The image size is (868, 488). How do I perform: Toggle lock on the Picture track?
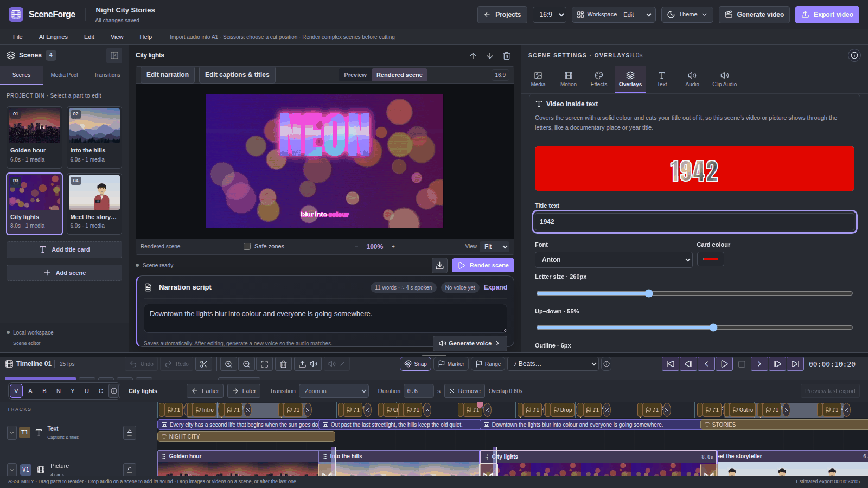tap(130, 470)
